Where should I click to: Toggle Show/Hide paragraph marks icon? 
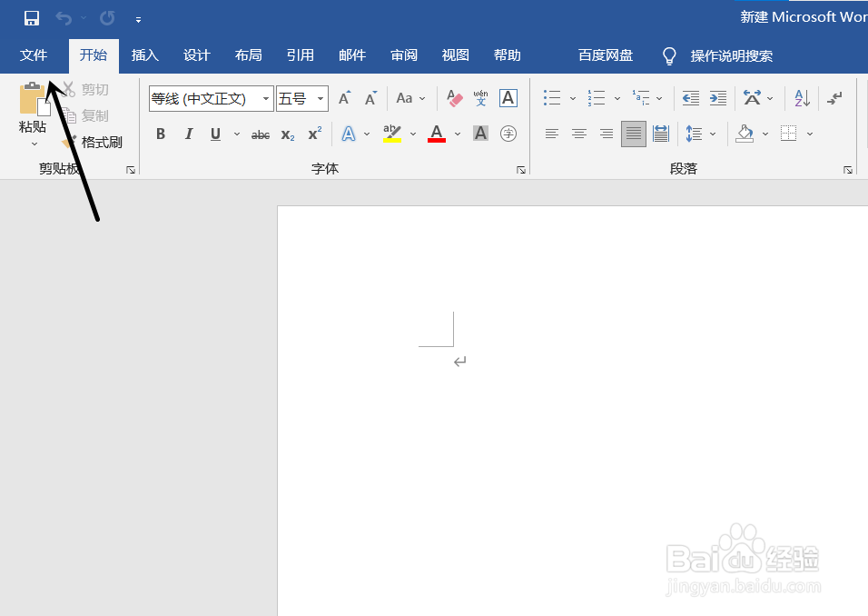[x=834, y=98]
